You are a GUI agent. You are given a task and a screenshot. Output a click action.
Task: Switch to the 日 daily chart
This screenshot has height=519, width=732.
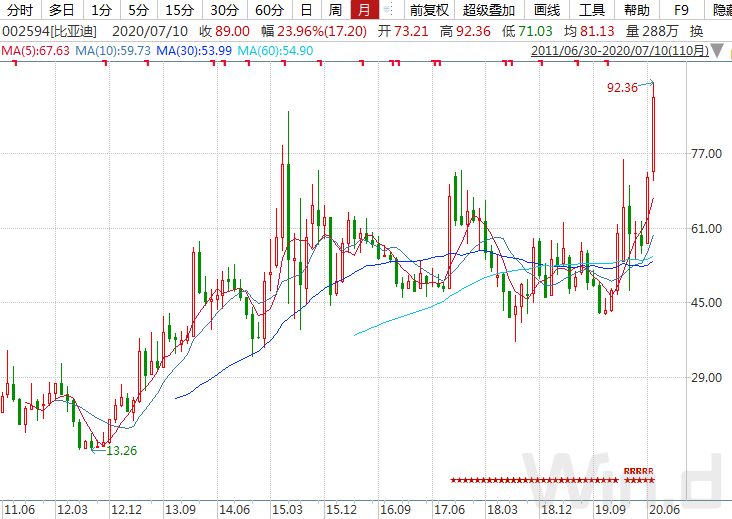click(x=307, y=10)
